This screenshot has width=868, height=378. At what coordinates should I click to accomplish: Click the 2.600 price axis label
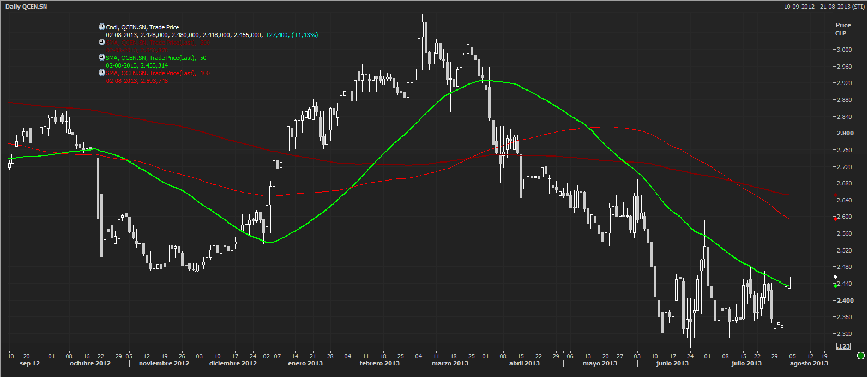pyautogui.click(x=845, y=217)
